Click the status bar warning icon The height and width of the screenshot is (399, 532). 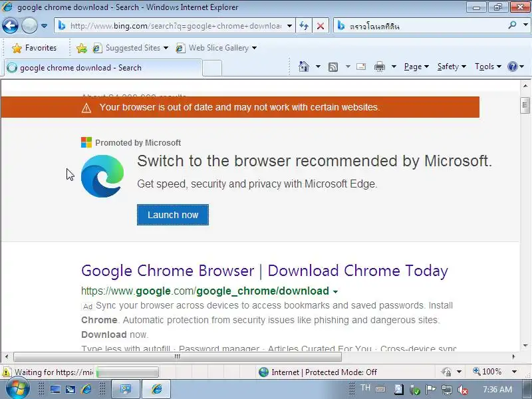click(x=7, y=372)
